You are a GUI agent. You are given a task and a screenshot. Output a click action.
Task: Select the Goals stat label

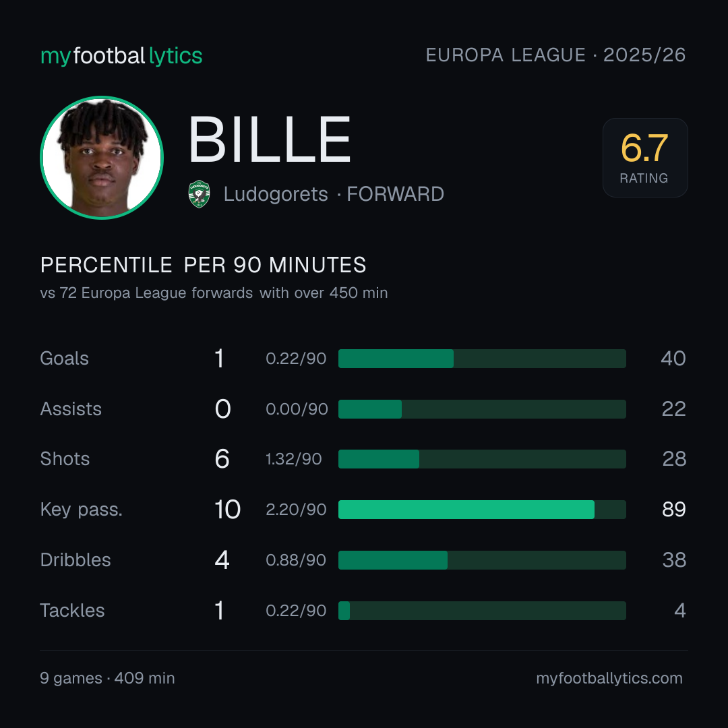click(x=64, y=359)
